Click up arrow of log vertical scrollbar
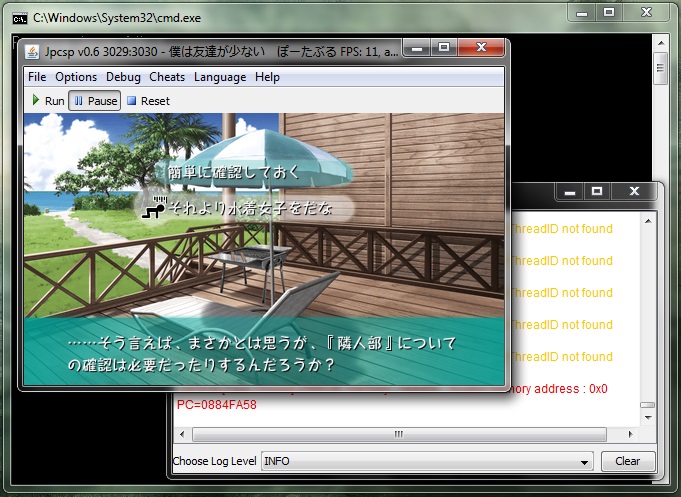This screenshot has height=497, width=681. tap(648, 221)
